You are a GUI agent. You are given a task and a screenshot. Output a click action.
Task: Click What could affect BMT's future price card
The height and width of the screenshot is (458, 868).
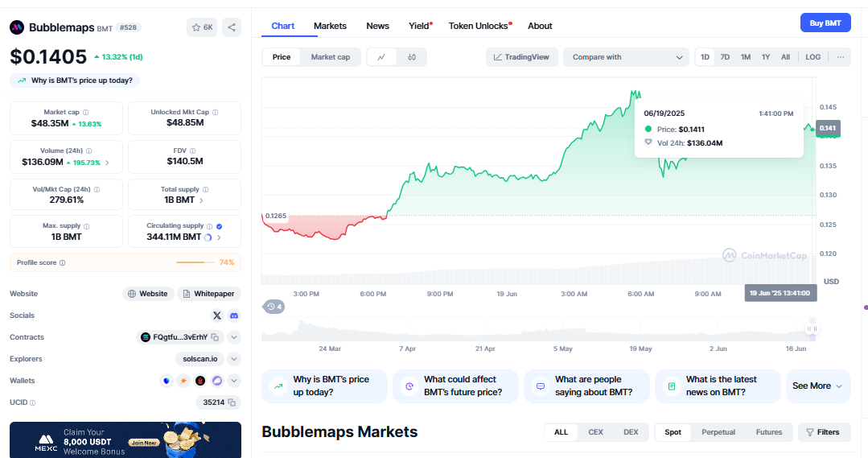click(x=455, y=386)
